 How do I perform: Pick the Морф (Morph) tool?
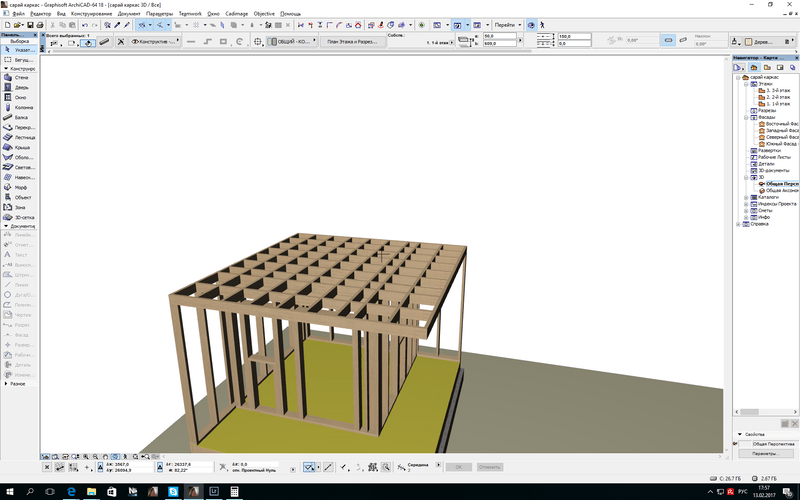coord(18,187)
